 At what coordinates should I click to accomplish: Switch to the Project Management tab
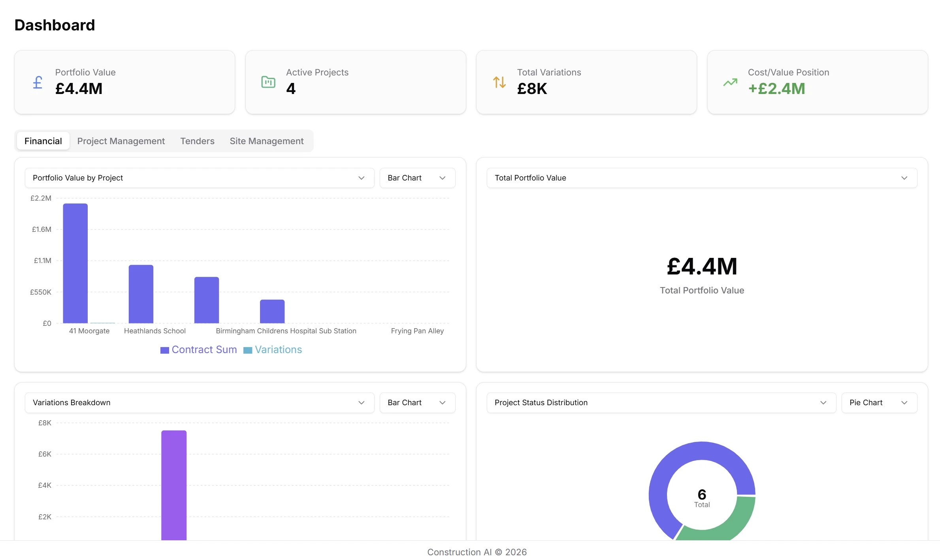(x=121, y=141)
